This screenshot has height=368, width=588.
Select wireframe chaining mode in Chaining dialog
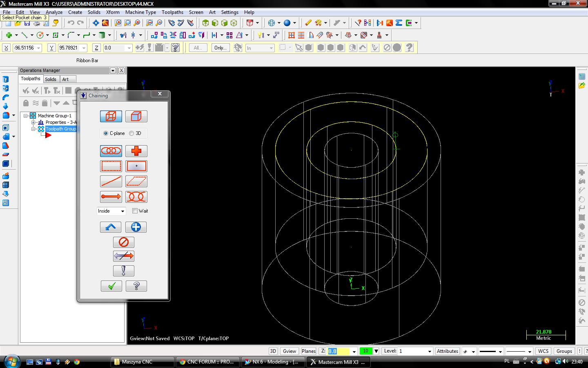click(x=111, y=117)
